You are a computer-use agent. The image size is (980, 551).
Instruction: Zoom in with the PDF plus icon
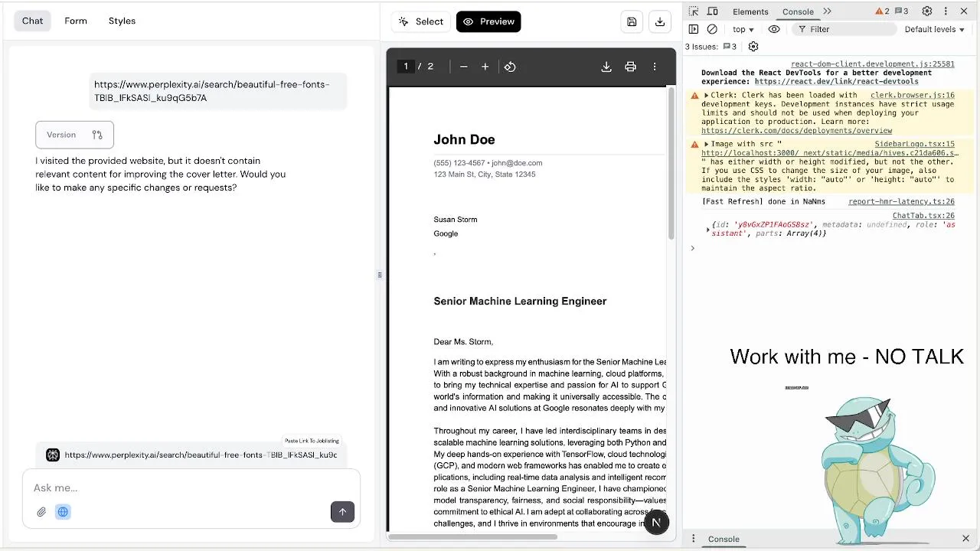point(485,67)
